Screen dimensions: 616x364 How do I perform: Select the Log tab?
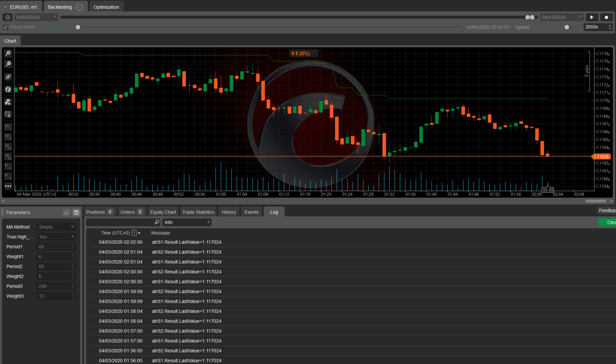(274, 212)
